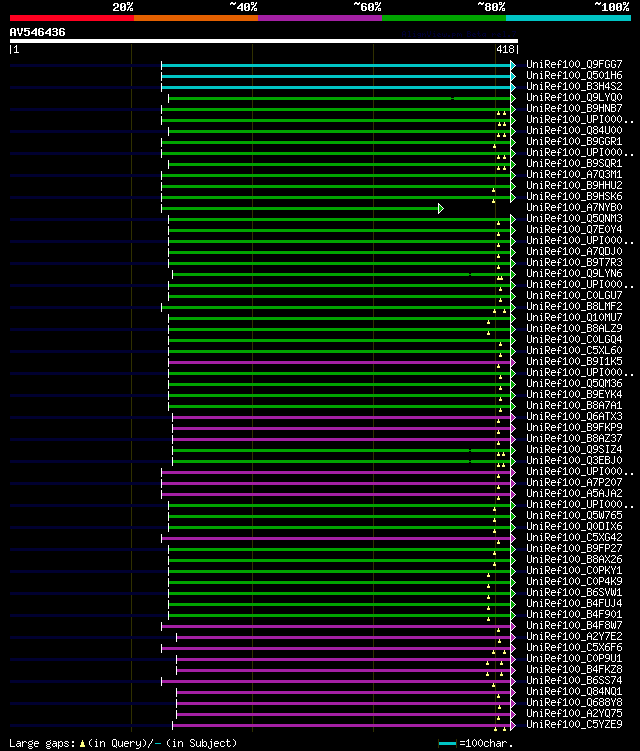Screen dimensions: 640x751
Task: Click the red 20% identity legend segment
Action: point(72,18)
